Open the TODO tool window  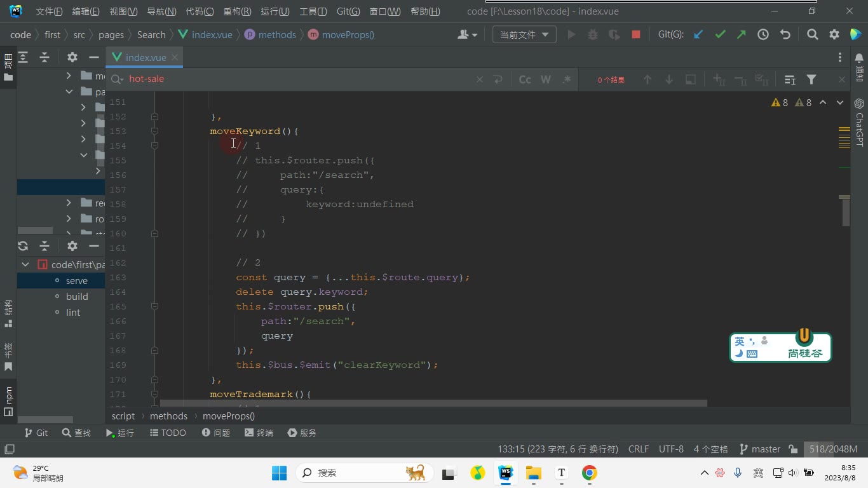click(x=168, y=433)
